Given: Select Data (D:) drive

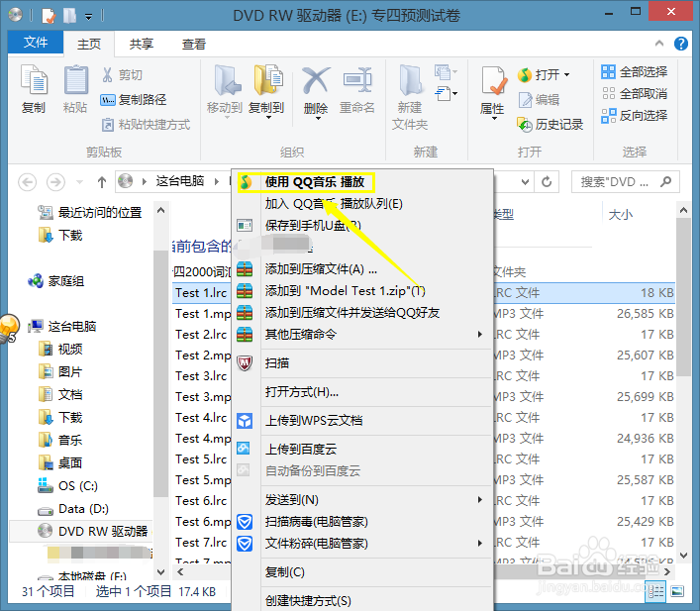Looking at the screenshot, I should (x=73, y=509).
